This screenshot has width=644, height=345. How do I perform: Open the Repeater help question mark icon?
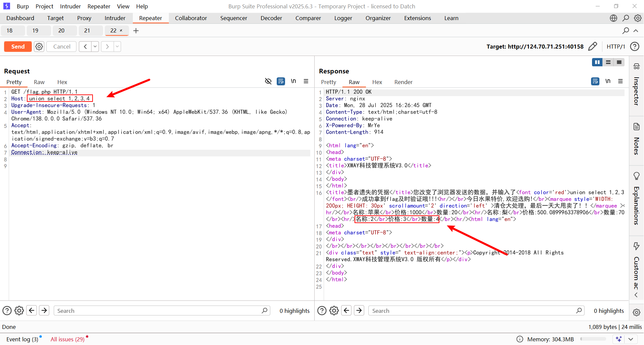[635, 46]
